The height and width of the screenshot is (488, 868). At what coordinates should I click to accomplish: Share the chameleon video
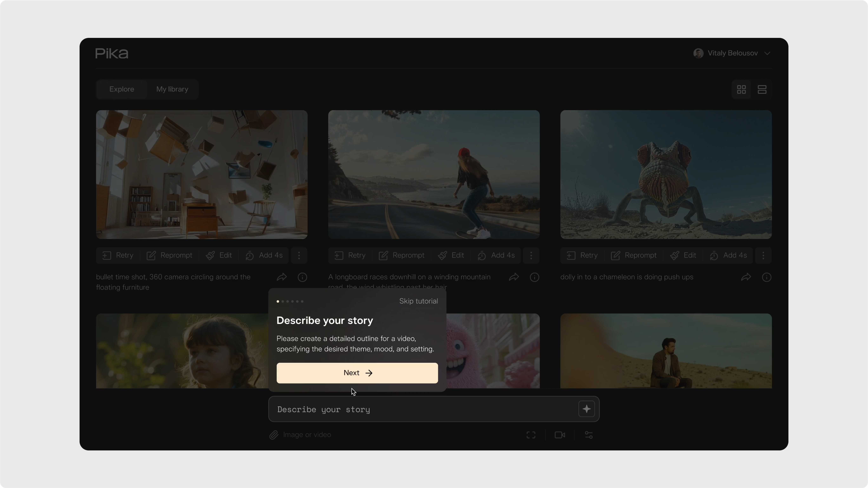click(x=746, y=277)
